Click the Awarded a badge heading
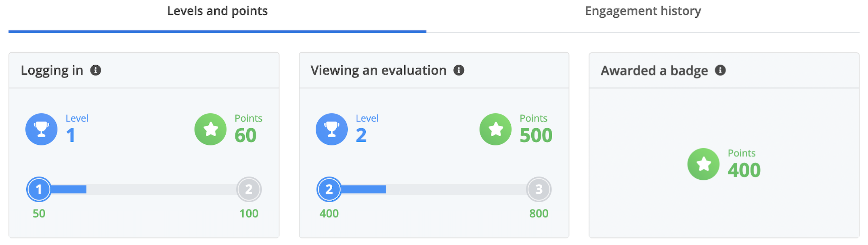Screen dimensions: 868x245 pyautogui.click(x=654, y=71)
